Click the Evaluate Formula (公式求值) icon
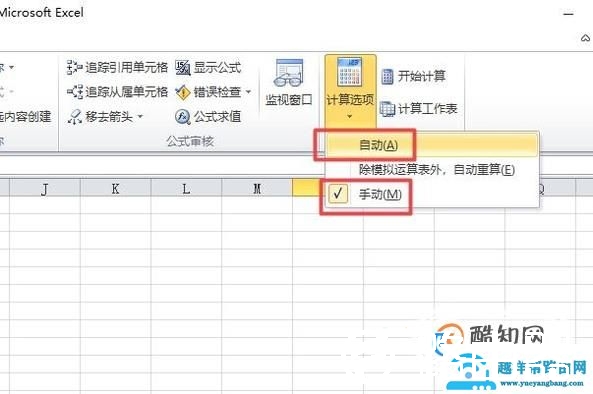This screenshot has width=593, height=394. 183,116
